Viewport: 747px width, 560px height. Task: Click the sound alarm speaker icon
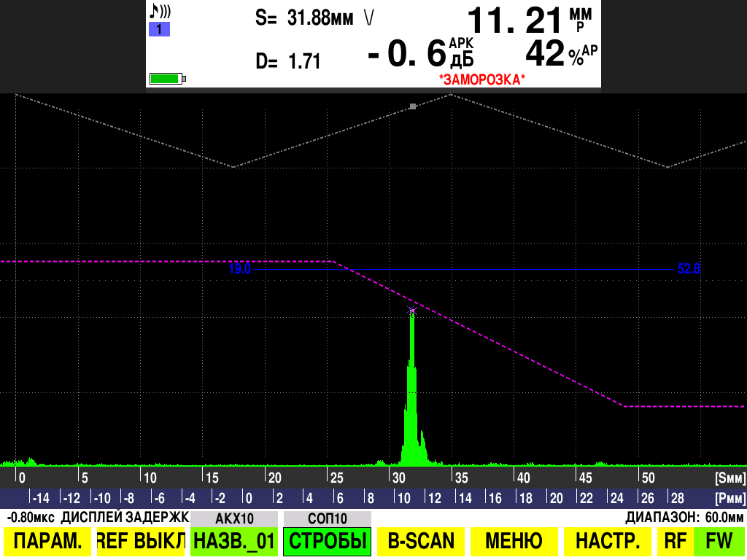[160, 12]
